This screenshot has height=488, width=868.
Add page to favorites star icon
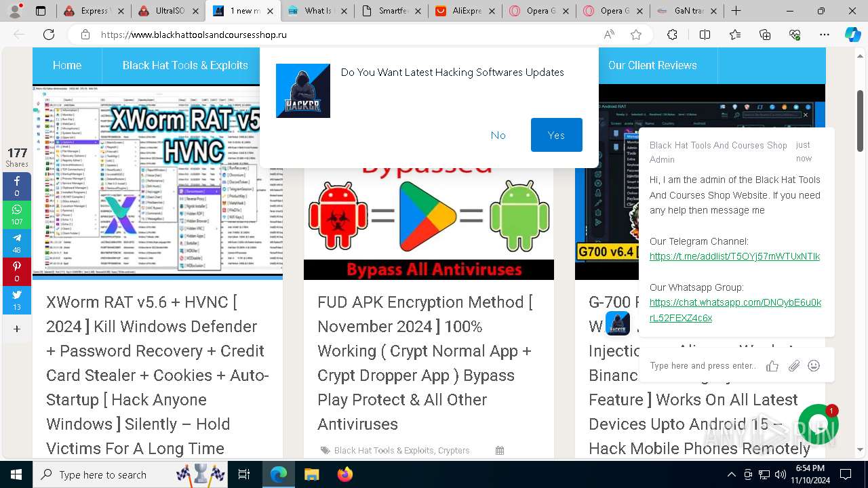tap(636, 35)
